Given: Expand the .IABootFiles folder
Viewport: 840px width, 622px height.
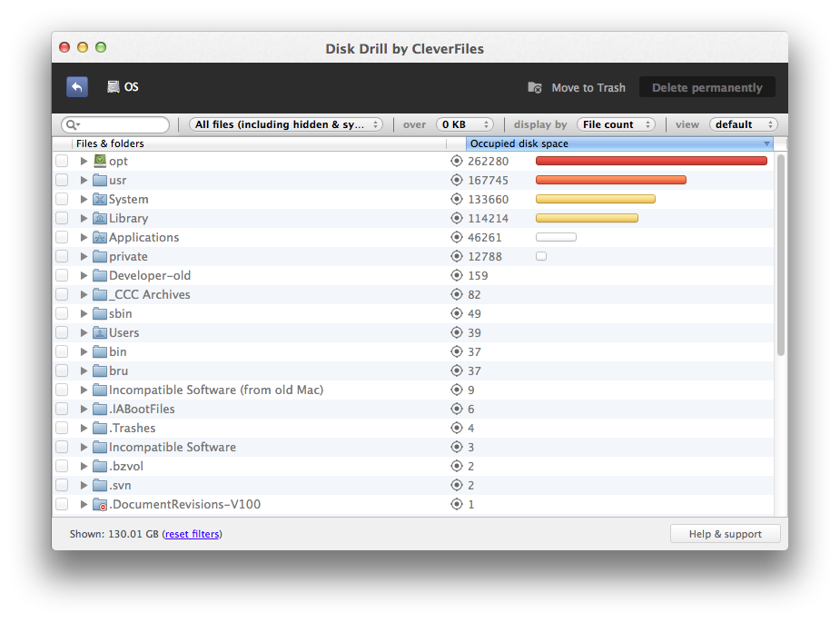Looking at the screenshot, I should [84, 409].
